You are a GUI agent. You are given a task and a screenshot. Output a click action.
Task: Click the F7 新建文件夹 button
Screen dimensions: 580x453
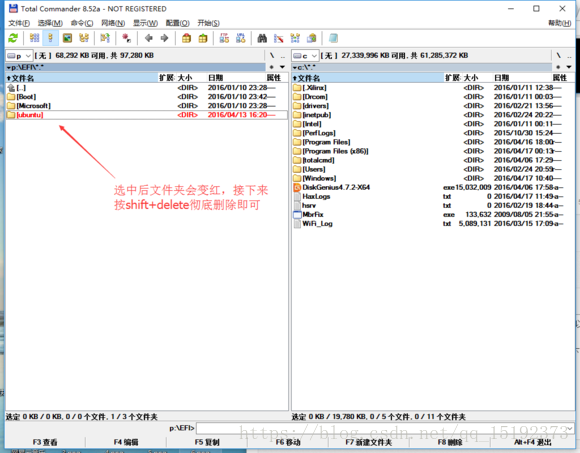click(369, 442)
